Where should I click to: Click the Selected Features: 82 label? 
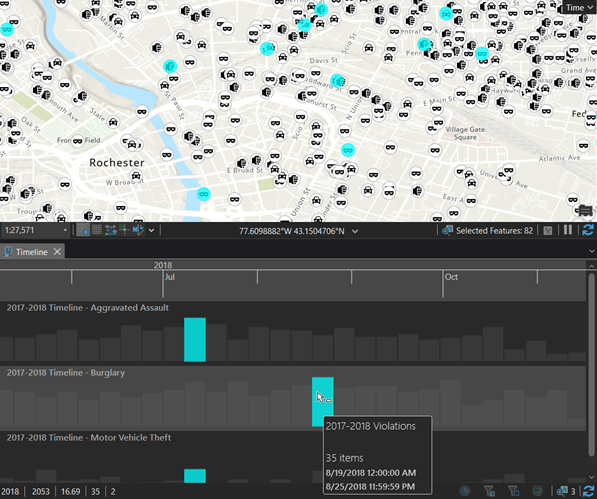pos(494,231)
